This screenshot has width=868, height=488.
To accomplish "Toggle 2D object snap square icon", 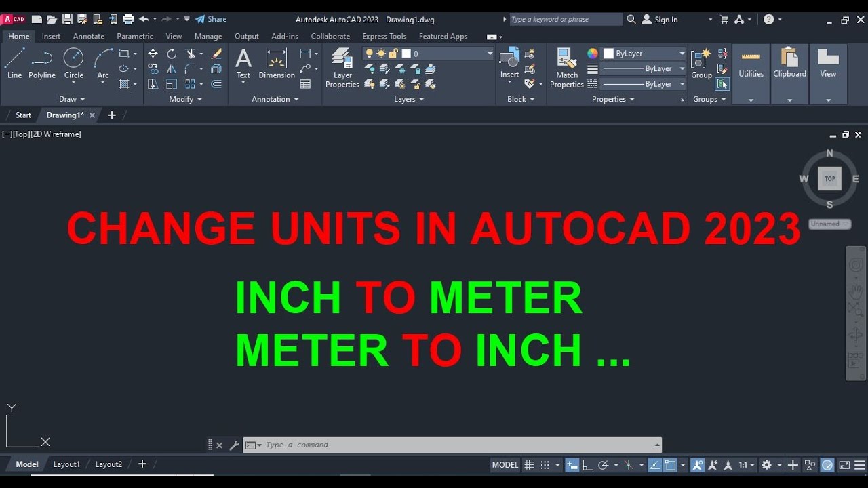I will point(671,465).
